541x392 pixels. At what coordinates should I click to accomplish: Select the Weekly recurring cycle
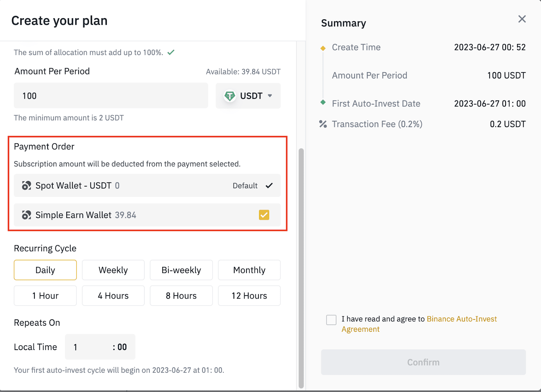click(113, 270)
